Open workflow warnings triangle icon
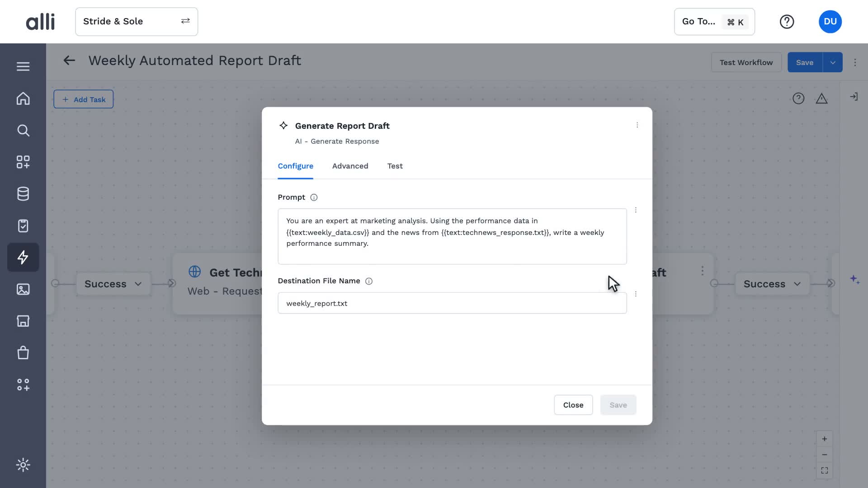Viewport: 868px width, 488px height. [x=821, y=99]
